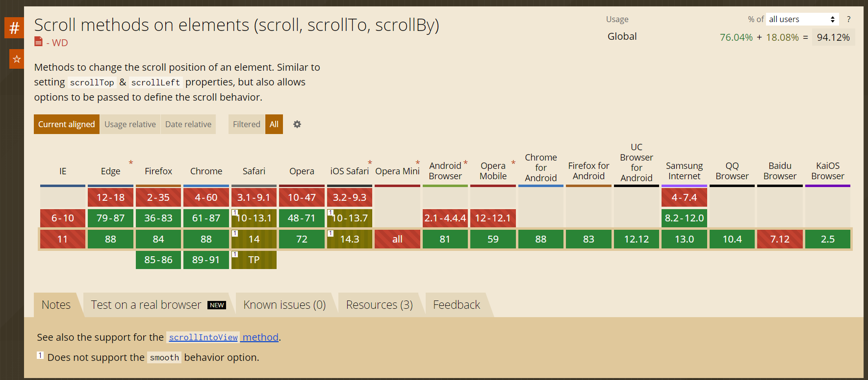Screen dimensions: 868x380
Task: Click the Chrome browser header
Action: [206, 171]
